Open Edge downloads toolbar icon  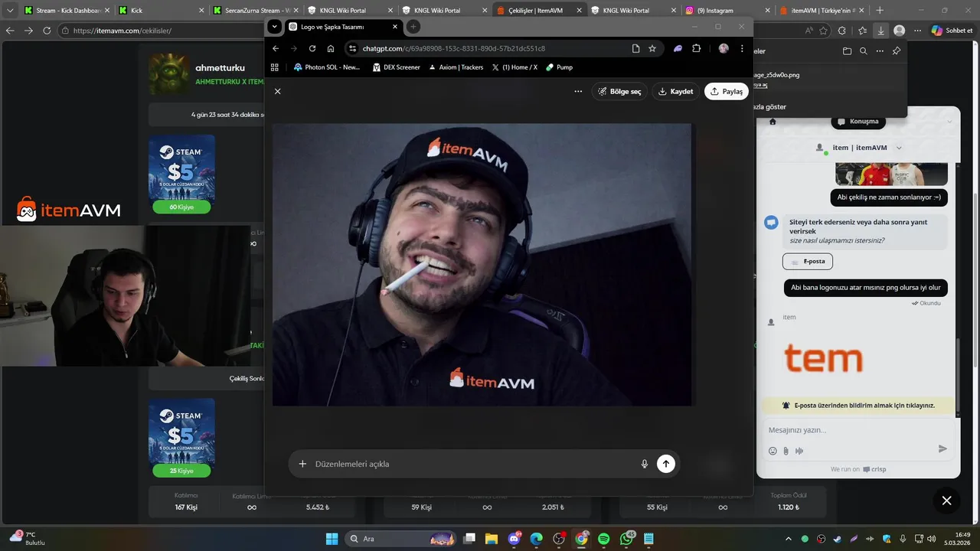click(x=881, y=31)
